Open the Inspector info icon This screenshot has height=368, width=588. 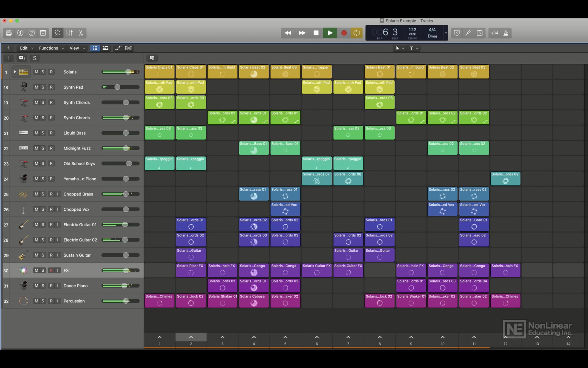point(20,33)
